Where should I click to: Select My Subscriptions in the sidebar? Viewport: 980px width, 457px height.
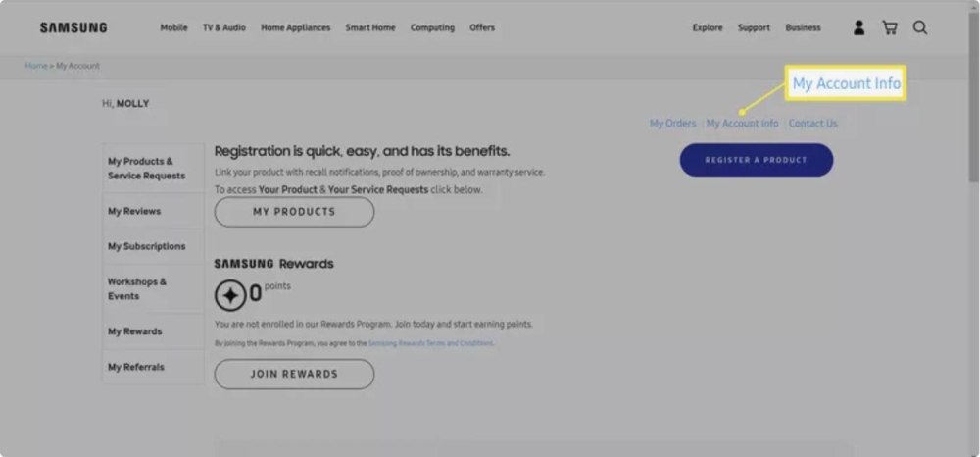pos(146,246)
